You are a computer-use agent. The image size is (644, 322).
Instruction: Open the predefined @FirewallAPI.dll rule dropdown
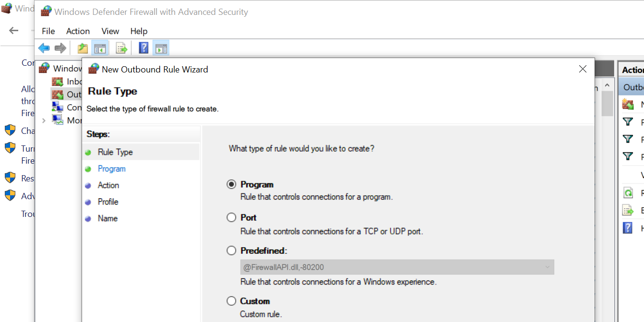[547, 267]
